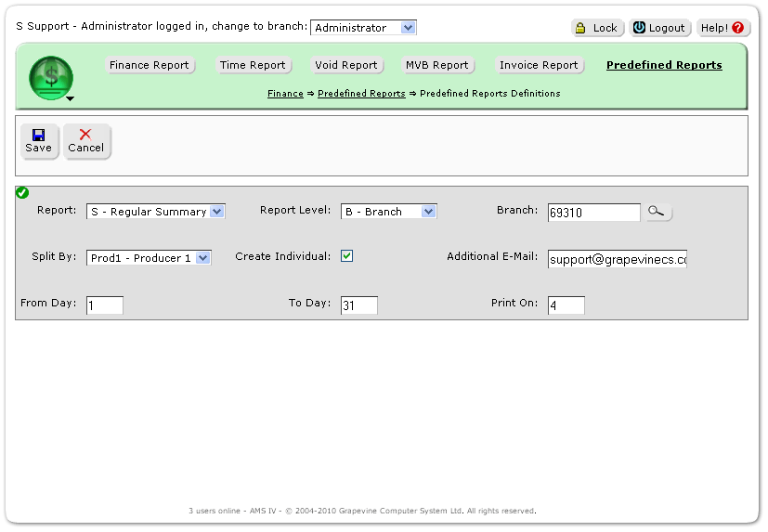Click the Finance breadcrumb link
Image resolution: width=768 pixels, height=532 pixels.
[x=285, y=94]
